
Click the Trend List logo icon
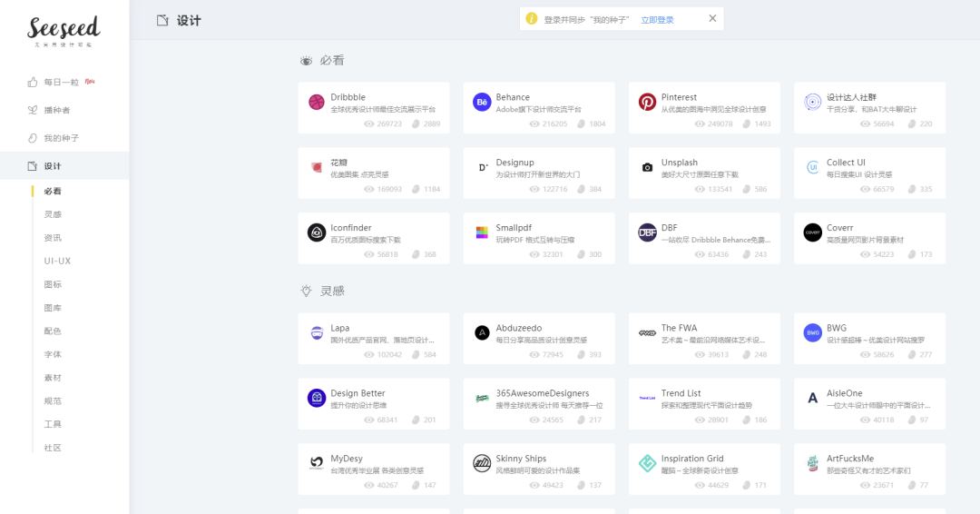point(647,398)
